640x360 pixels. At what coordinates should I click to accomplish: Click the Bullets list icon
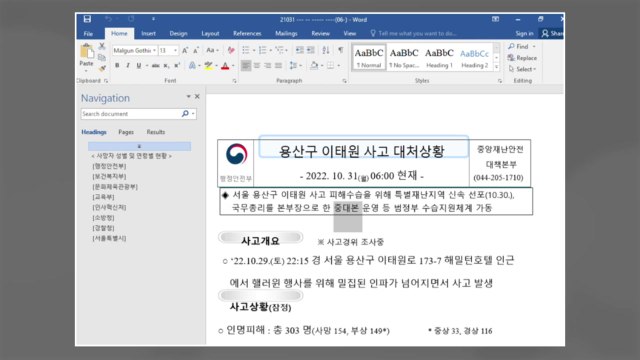pyautogui.click(x=246, y=50)
